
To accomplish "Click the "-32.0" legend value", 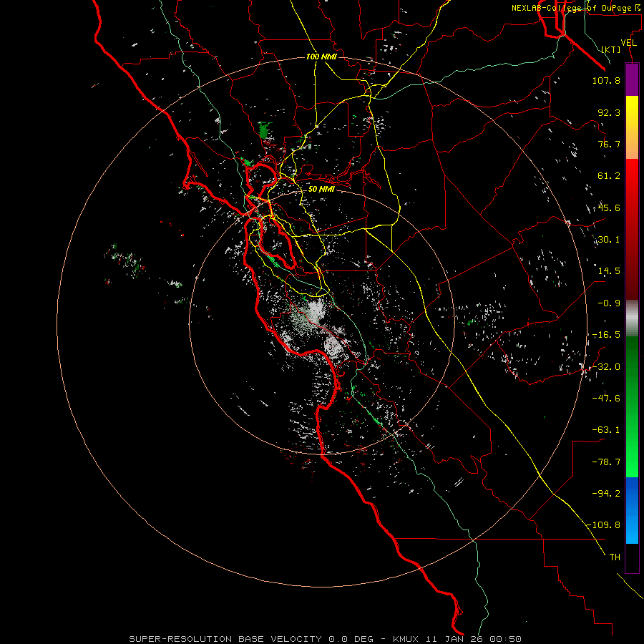I will point(606,367).
